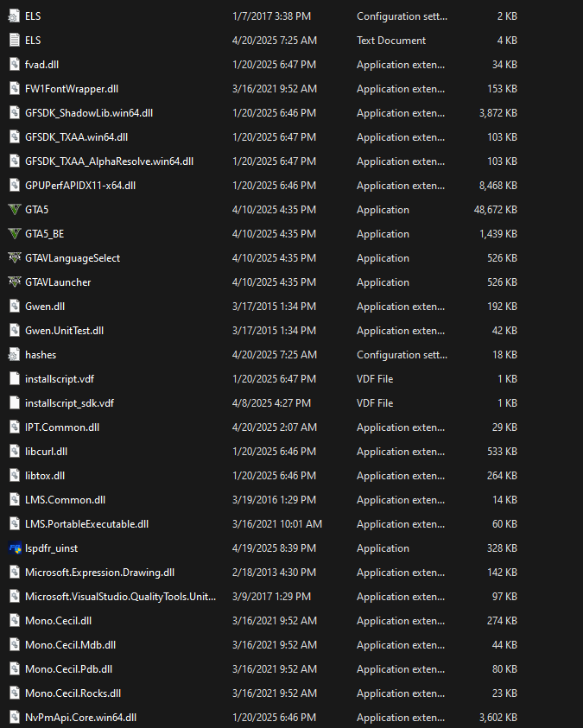Select the Mono.Cecil.Mdb.dll file name
Image resolution: width=583 pixels, height=728 pixels.
71,645
